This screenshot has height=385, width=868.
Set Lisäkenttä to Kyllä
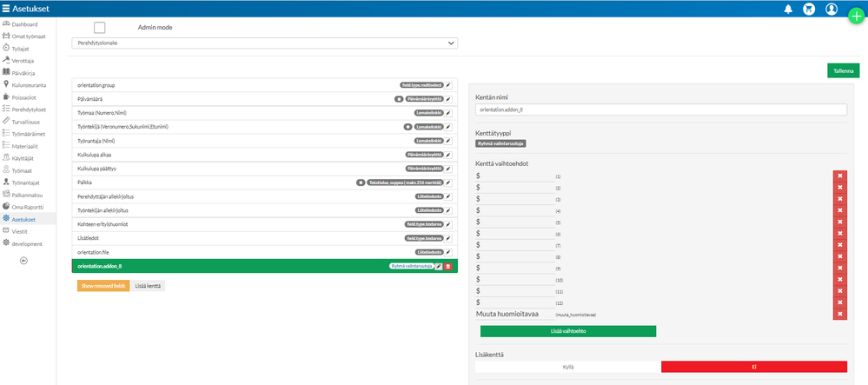tap(568, 367)
